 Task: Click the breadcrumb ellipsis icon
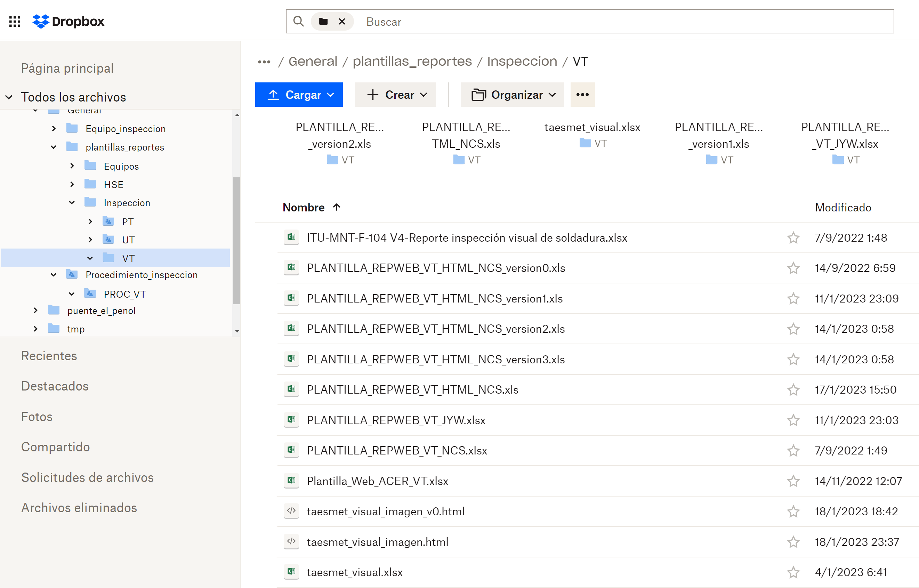264,62
